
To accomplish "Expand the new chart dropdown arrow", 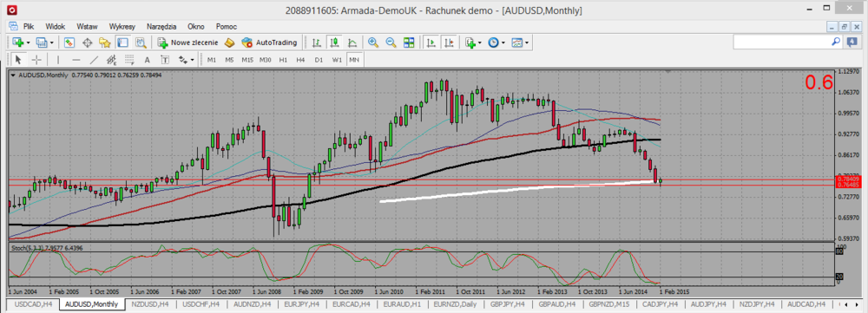I will [29, 42].
